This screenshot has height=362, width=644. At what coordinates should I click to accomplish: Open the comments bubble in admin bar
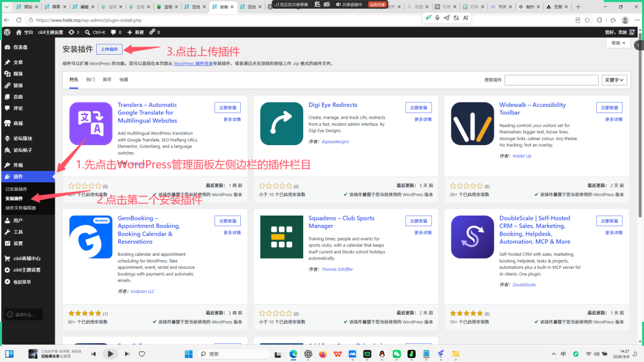(116, 32)
